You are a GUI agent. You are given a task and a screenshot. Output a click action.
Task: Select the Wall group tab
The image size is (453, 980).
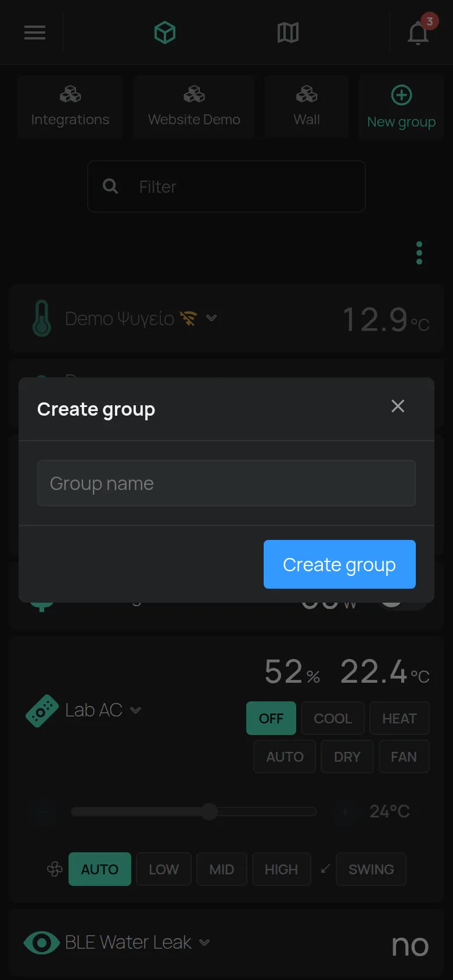pos(307,107)
